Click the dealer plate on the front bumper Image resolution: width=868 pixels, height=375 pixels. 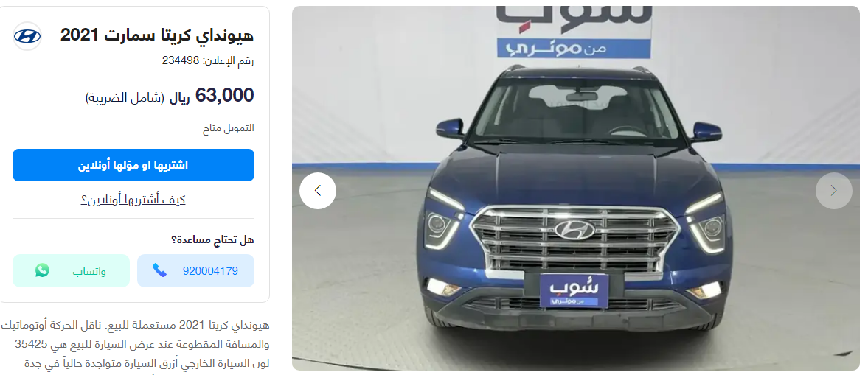pyautogui.click(x=574, y=290)
